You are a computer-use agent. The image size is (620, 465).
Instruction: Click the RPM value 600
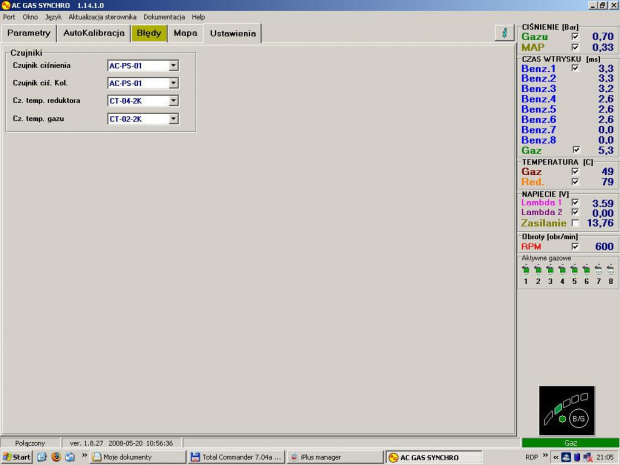[x=604, y=246]
